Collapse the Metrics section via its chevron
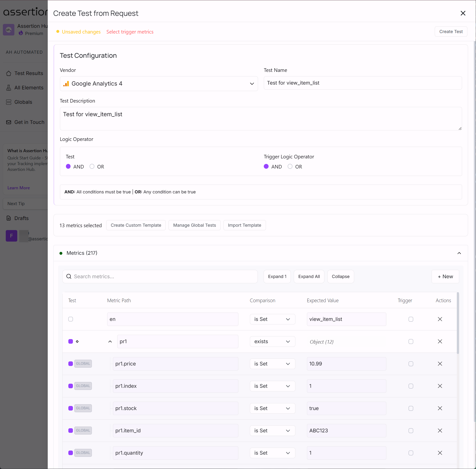Screen dimensions: 476x469 click(x=459, y=253)
